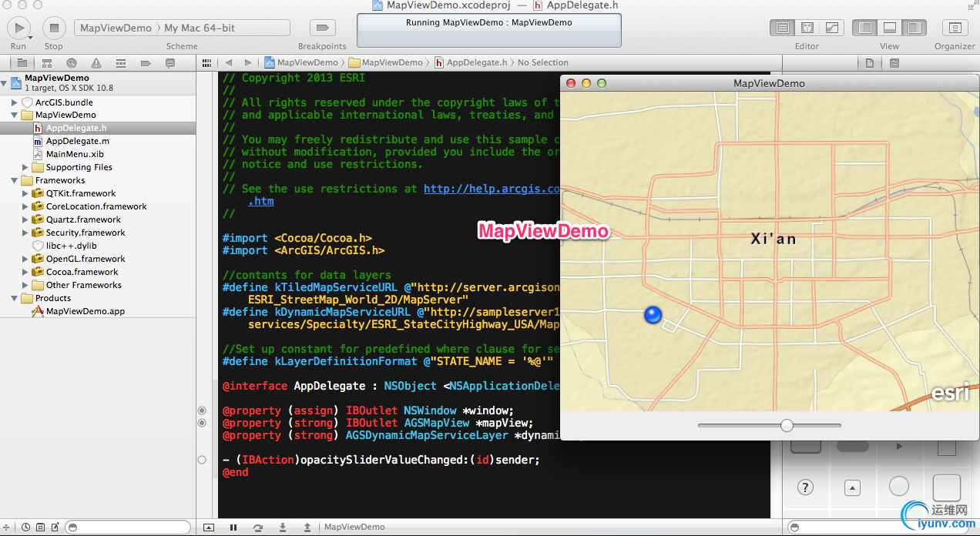Click the add (+) button in navigator footer
Screen dimensions: 980x536
(x=8, y=528)
